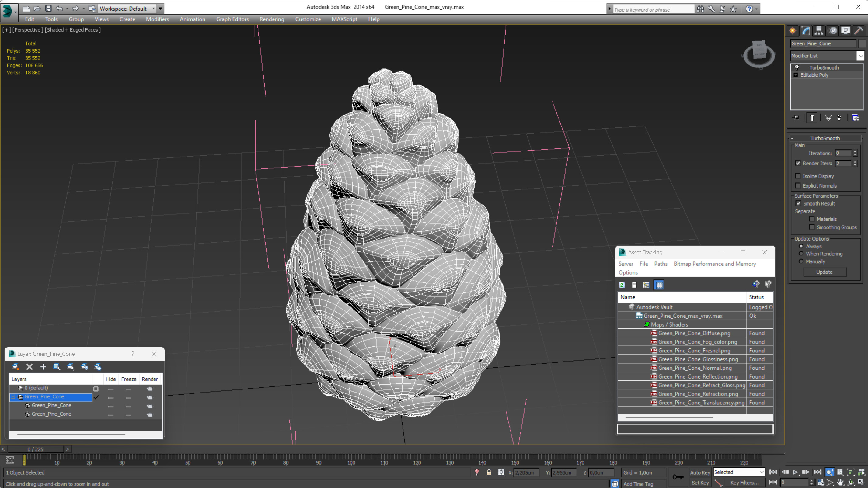868x488 pixels.
Task: Click the TurboSmooth modifier icon
Action: [x=797, y=67]
